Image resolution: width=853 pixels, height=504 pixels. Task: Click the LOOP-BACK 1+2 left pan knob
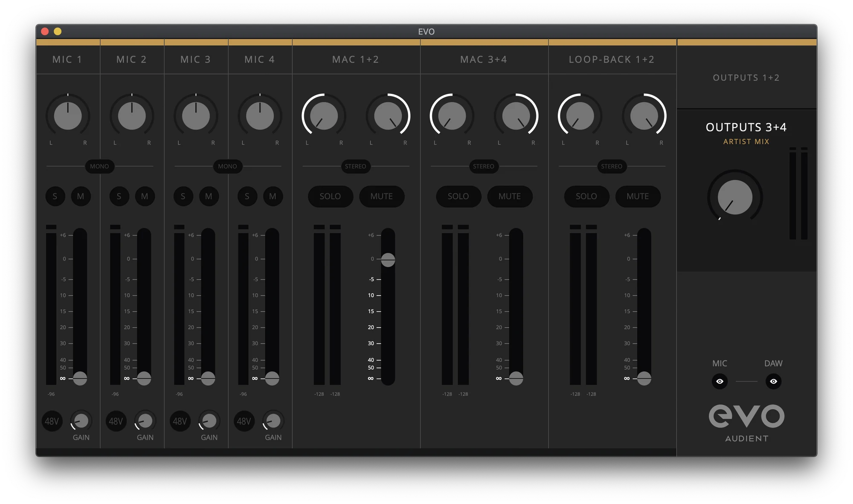click(580, 116)
